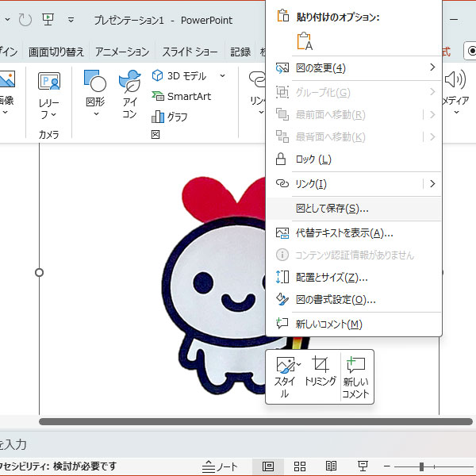
Task: Expand 図の変更 submenu arrow
Action: [432, 67]
